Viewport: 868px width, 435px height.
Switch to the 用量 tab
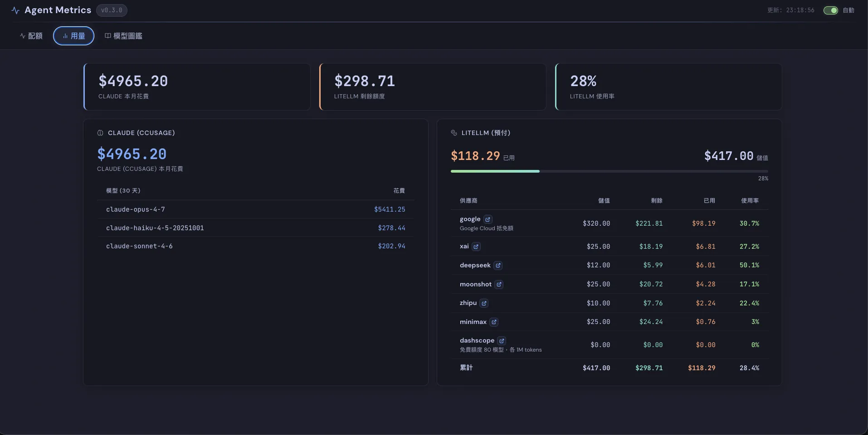click(73, 36)
